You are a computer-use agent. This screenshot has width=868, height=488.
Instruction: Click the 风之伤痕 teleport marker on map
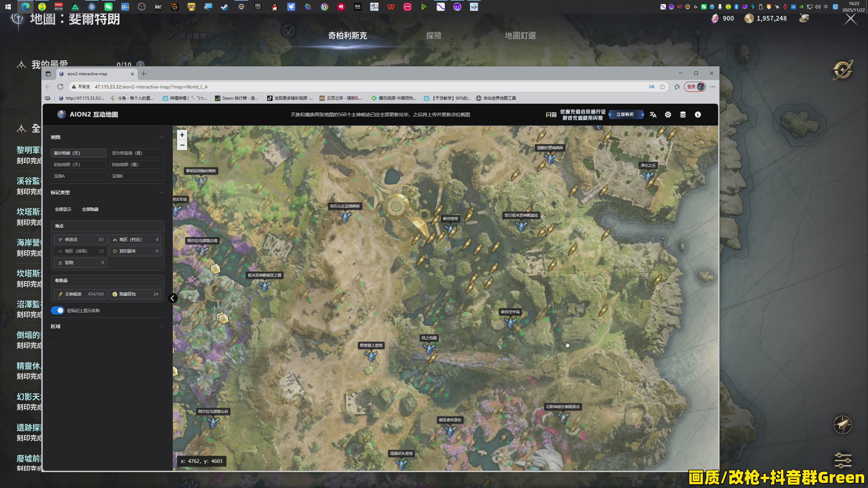pos(429,348)
